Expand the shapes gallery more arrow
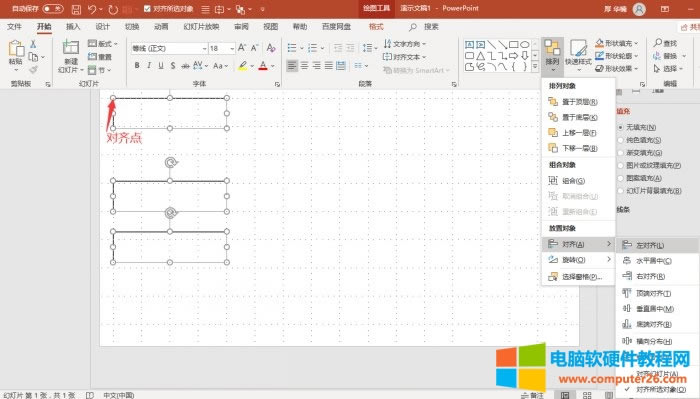 [x=535, y=66]
